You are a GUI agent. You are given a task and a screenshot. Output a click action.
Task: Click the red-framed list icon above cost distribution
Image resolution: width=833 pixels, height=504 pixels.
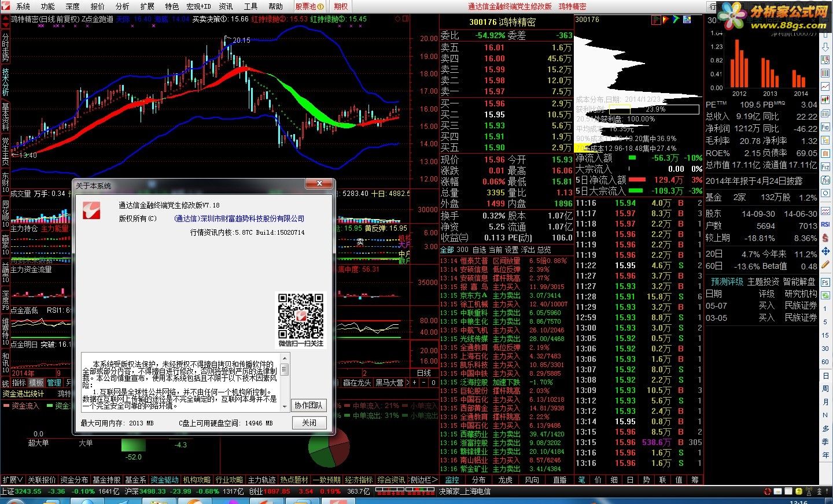[x=656, y=20]
